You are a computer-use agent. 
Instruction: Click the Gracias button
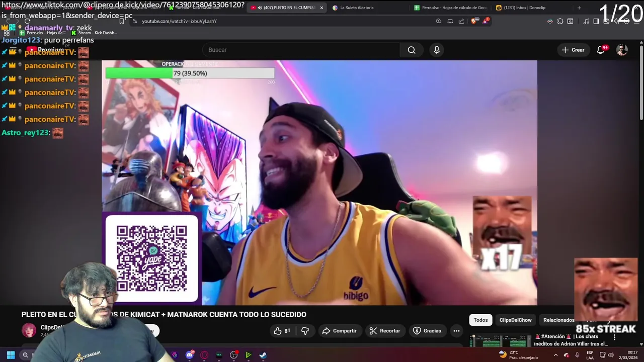[427, 331]
